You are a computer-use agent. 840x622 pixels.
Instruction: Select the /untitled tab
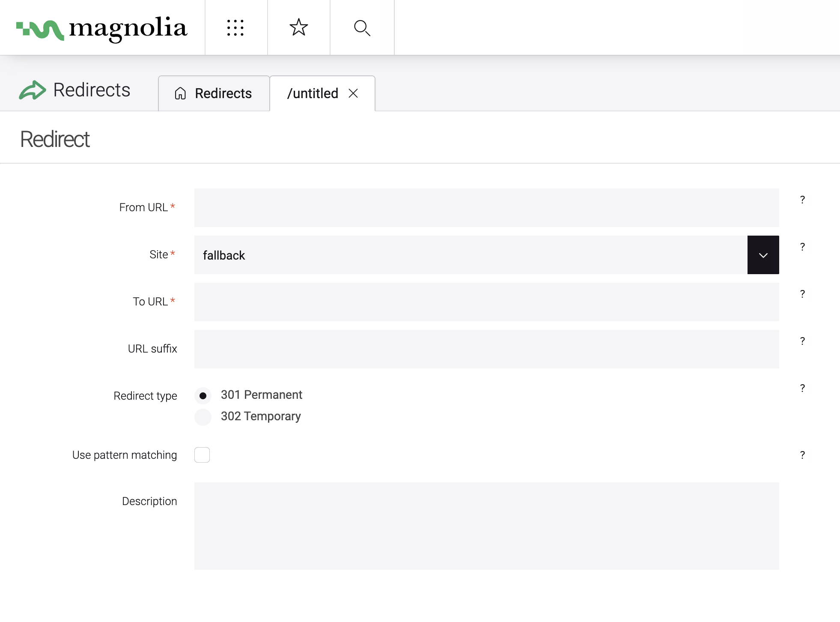point(313,93)
